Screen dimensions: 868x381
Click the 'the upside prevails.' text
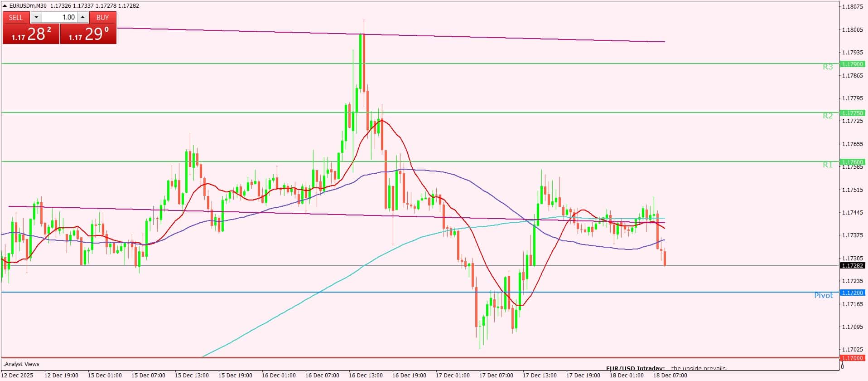[699, 369]
